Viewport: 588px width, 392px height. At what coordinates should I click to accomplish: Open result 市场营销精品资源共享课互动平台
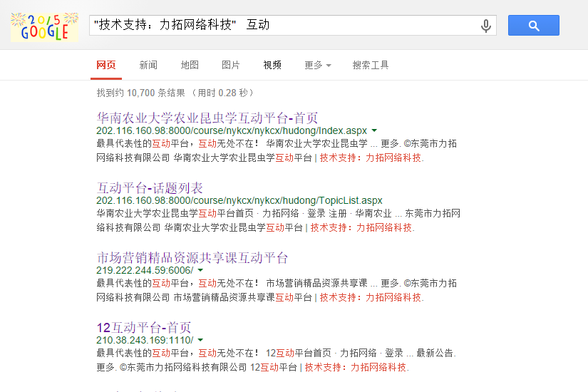pyautogui.click(x=192, y=257)
